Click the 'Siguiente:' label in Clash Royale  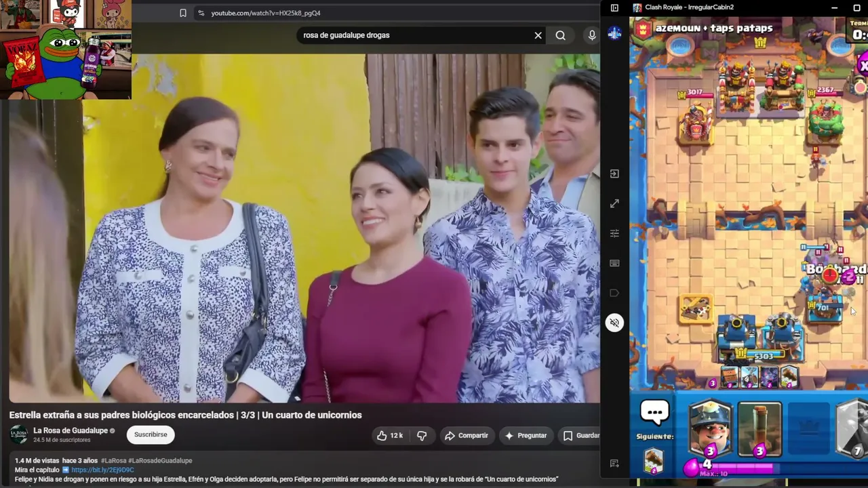[654, 436]
